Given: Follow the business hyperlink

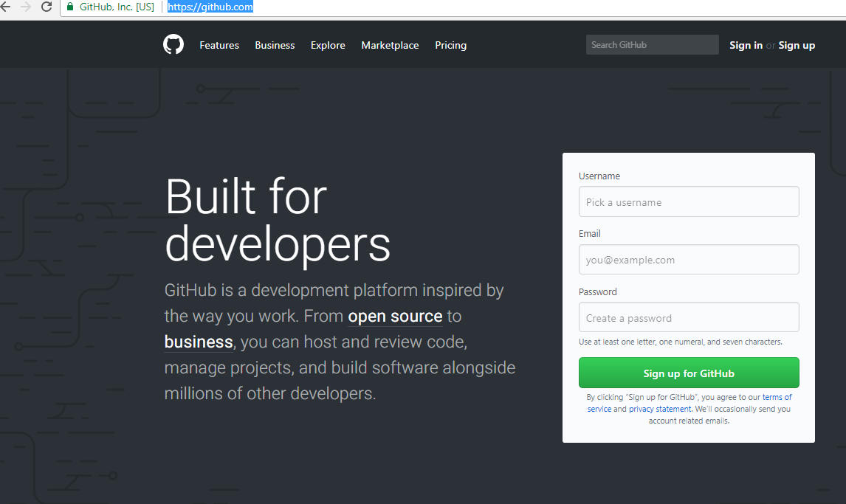Looking at the screenshot, I should pos(199,342).
